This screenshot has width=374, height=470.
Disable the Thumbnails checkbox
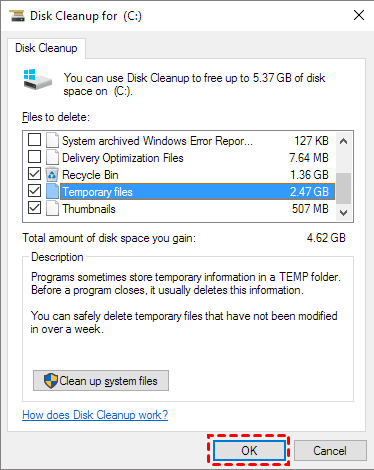click(34, 208)
